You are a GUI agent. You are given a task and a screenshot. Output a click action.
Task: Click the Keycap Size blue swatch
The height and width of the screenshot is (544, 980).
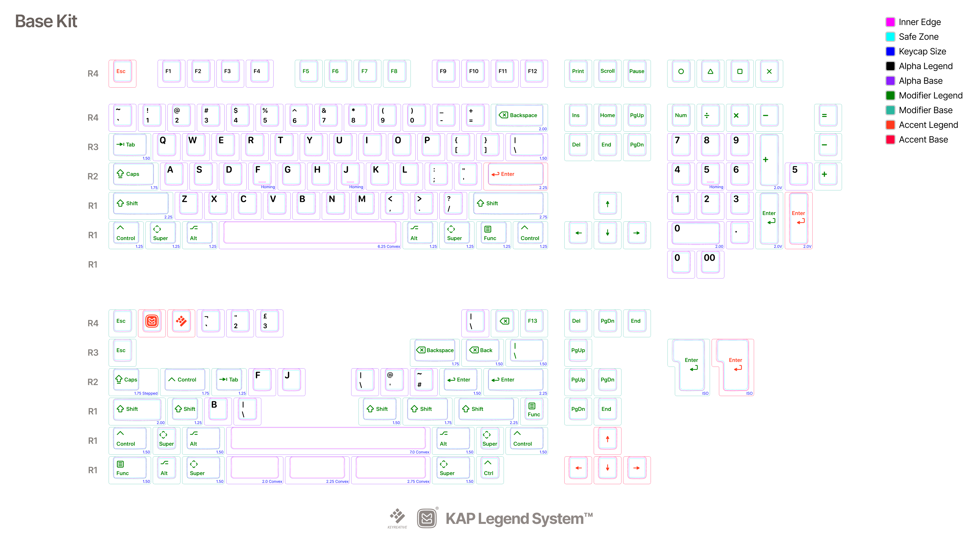tap(890, 51)
